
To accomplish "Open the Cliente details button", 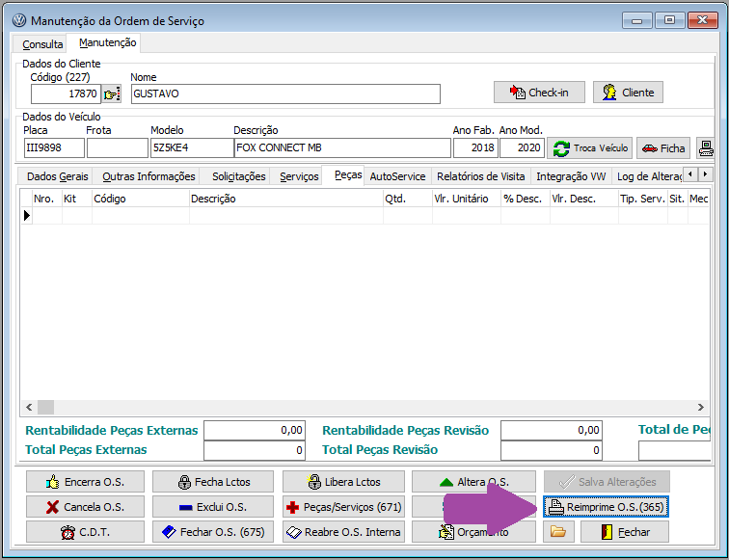I will (628, 93).
